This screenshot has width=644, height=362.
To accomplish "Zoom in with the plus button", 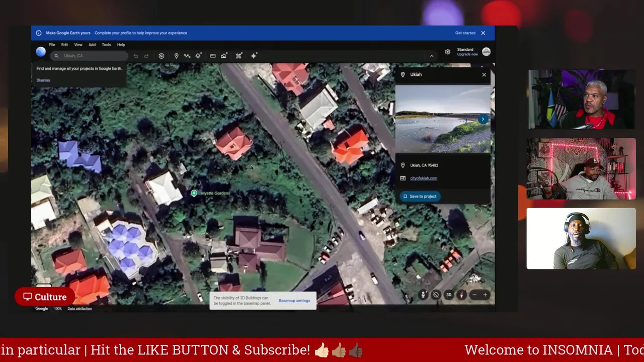I will pos(485,295).
